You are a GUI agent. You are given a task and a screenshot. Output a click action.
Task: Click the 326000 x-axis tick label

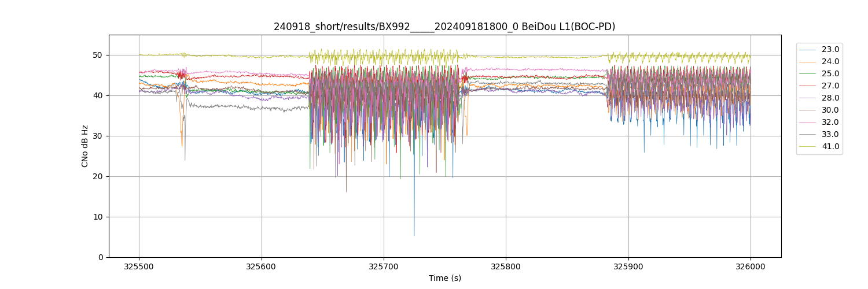coord(751,266)
